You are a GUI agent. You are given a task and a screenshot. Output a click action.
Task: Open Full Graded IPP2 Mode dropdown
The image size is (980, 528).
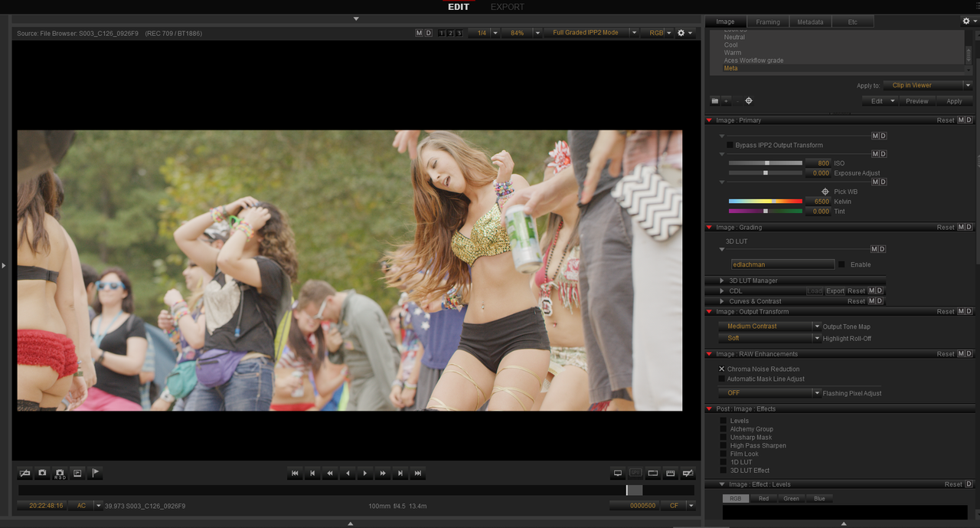click(591, 33)
